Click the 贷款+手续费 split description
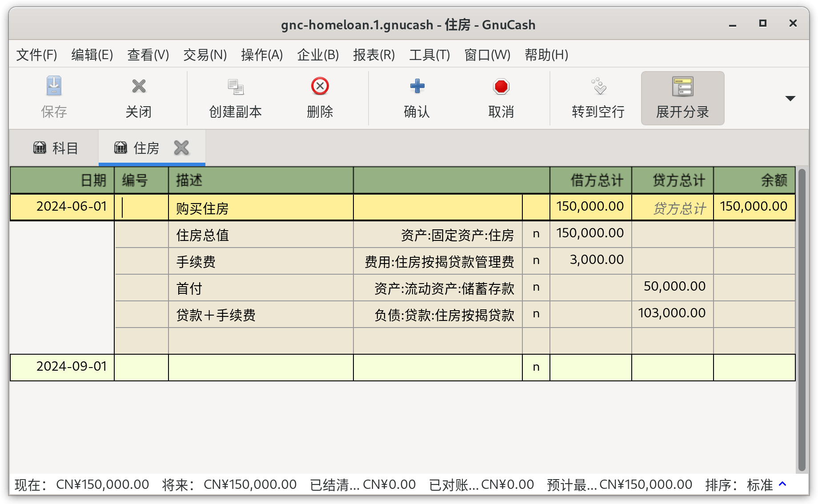The image size is (818, 504). (x=261, y=314)
